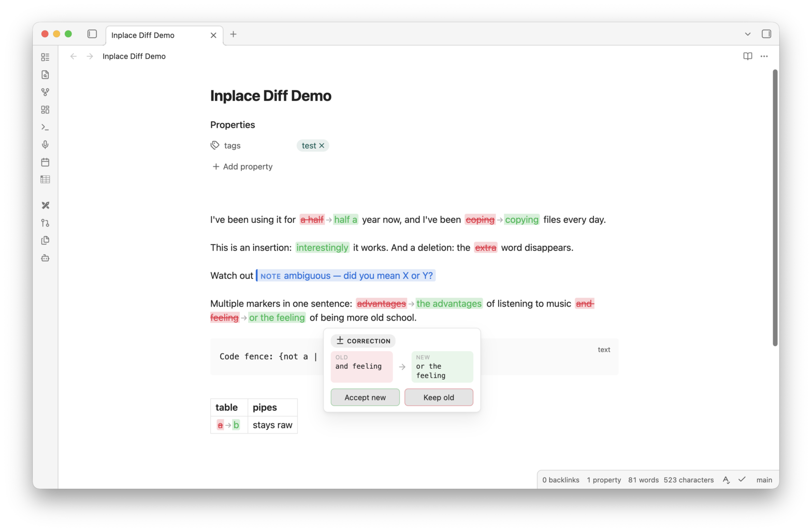
Task: Click the a→b diff table cell
Action: pos(228,425)
